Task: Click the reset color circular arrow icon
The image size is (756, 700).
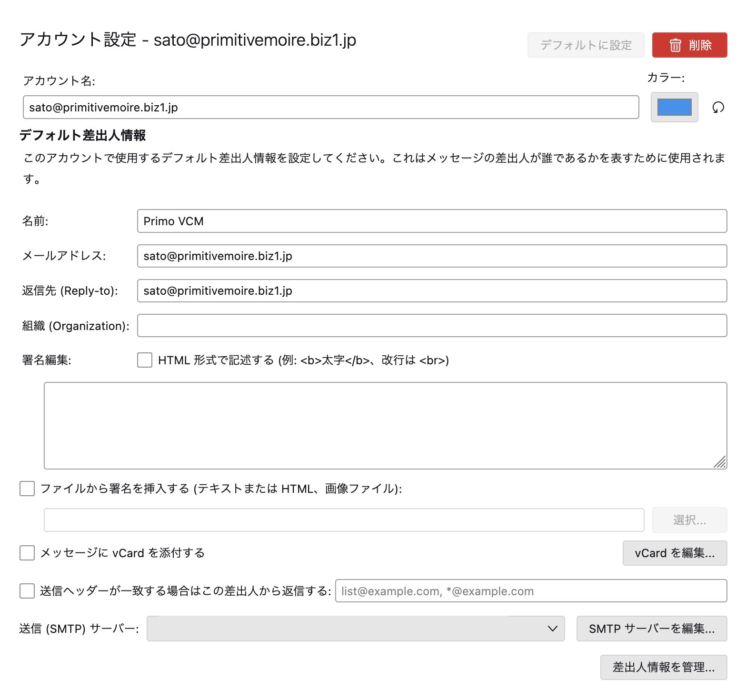Action: coord(718,108)
